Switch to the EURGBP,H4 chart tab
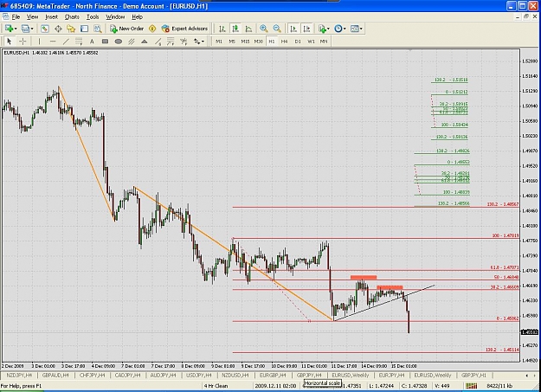Image resolution: width=541 pixels, height=392 pixels. coord(273,375)
